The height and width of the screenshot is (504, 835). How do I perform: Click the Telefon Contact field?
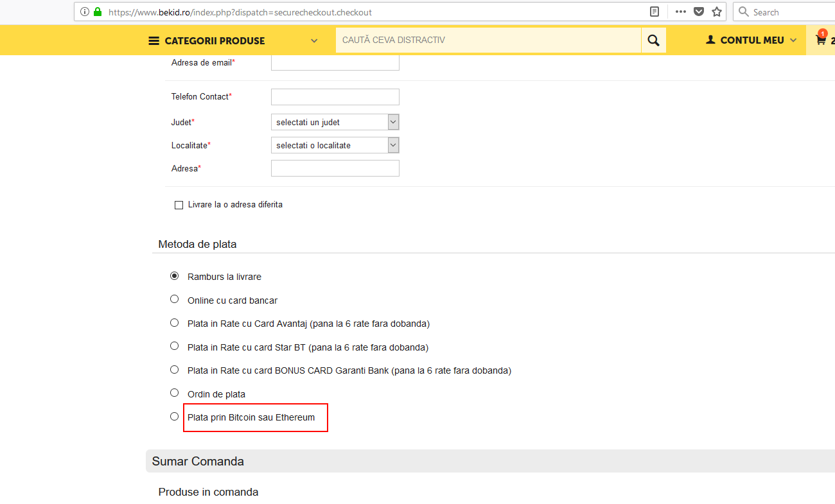coord(335,97)
